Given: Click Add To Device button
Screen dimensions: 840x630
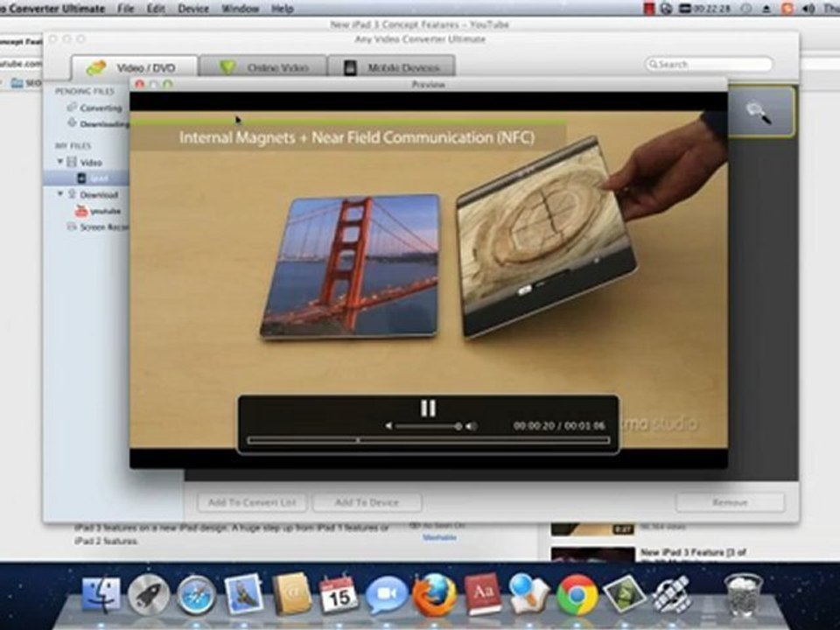Looking at the screenshot, I should 367,502.
